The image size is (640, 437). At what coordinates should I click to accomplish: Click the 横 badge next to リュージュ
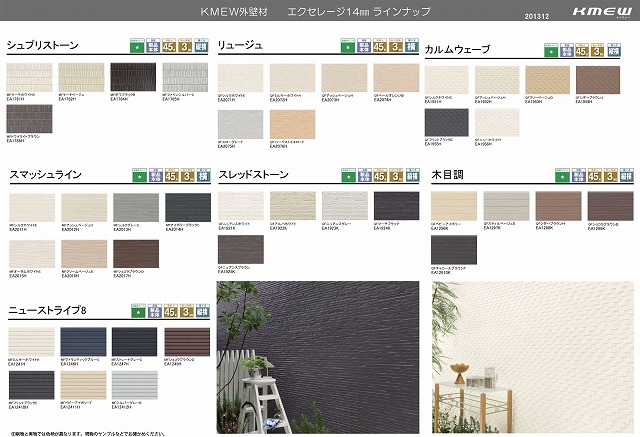point(412,46)
